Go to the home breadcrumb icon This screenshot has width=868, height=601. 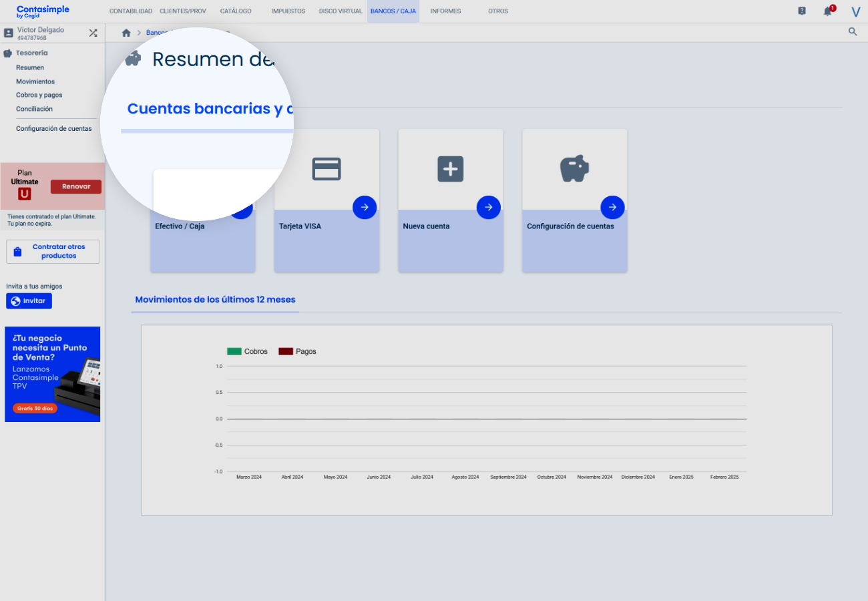coord(126,33)
